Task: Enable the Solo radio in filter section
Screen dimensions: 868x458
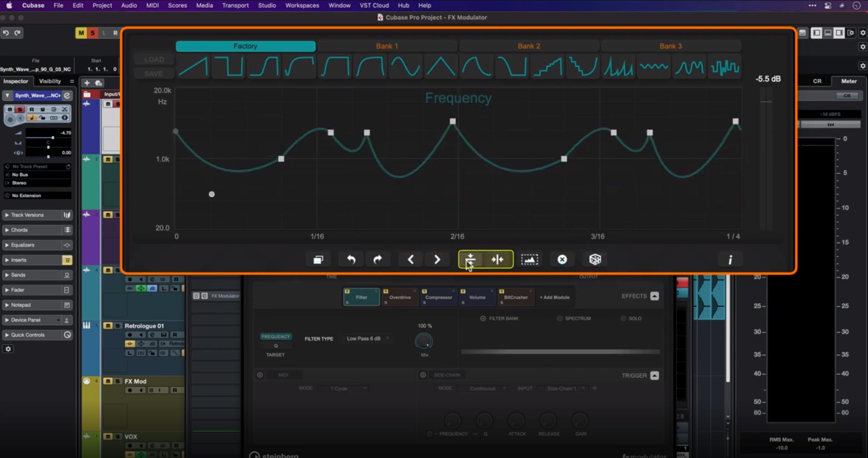Action: click(x=624, y=319)
